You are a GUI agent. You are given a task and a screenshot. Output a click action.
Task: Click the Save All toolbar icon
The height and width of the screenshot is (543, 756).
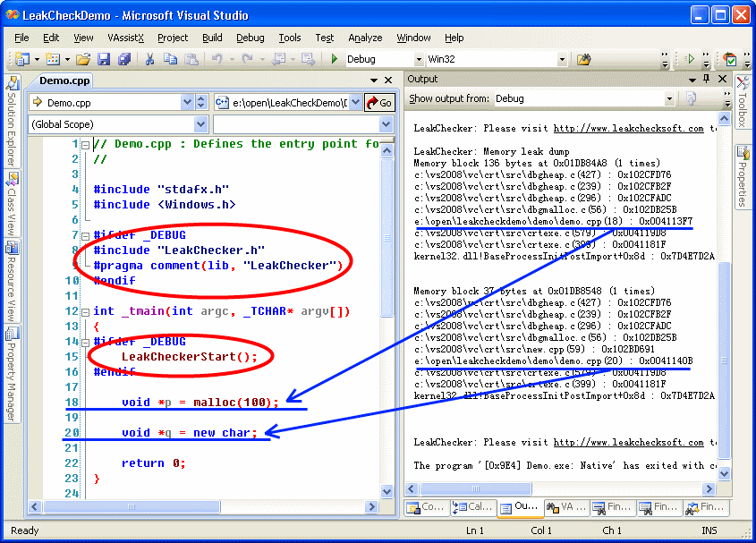tap(123, 59)
